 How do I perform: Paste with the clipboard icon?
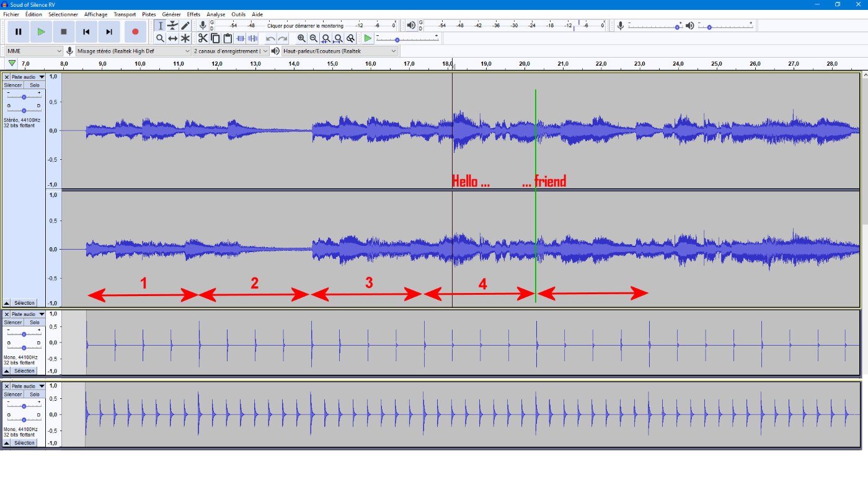pos(228,38)
